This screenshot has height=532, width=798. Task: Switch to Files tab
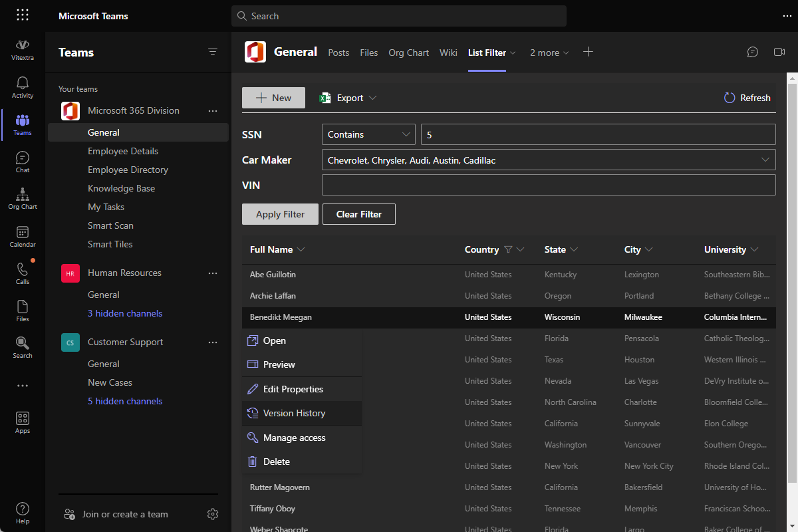coord(369,53)
